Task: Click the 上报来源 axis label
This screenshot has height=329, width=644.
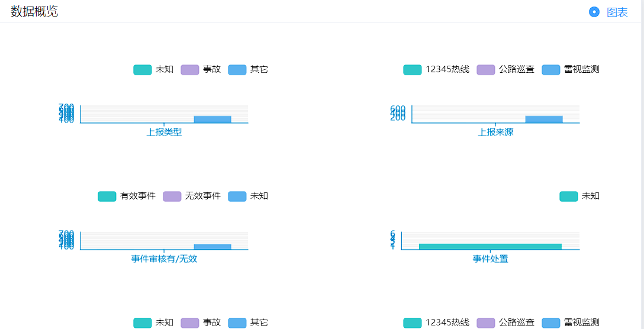Action: tap(495, 133)
